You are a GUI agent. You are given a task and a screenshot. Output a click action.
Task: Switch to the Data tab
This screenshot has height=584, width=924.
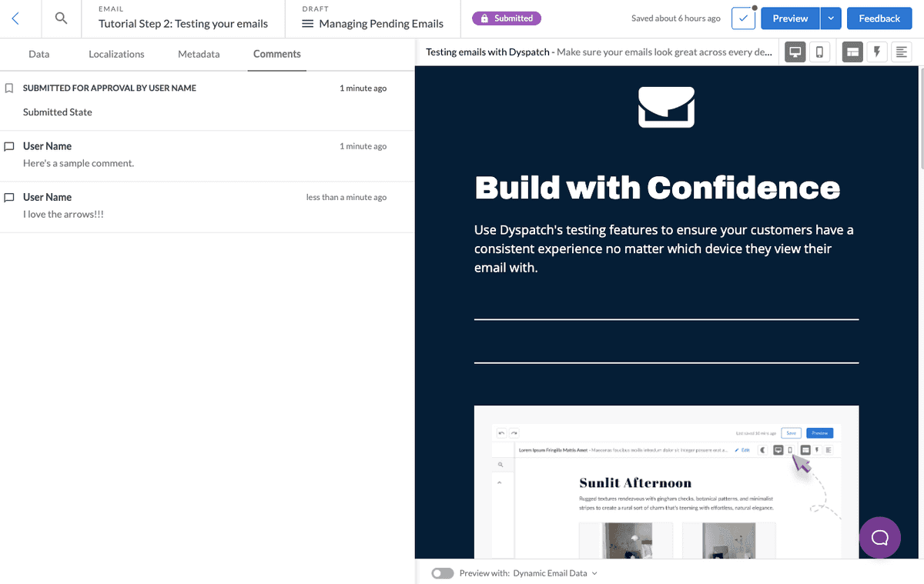pos(39,54)
